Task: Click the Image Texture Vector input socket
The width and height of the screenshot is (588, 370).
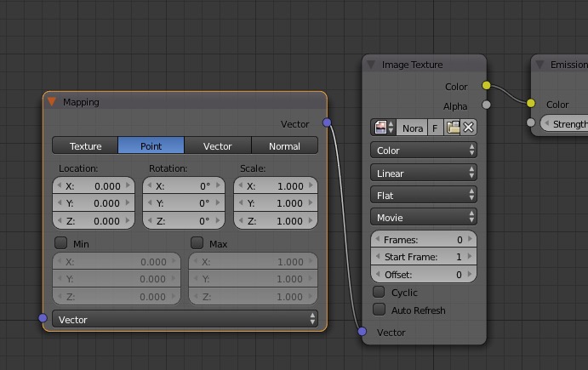Action: point(362,332)
